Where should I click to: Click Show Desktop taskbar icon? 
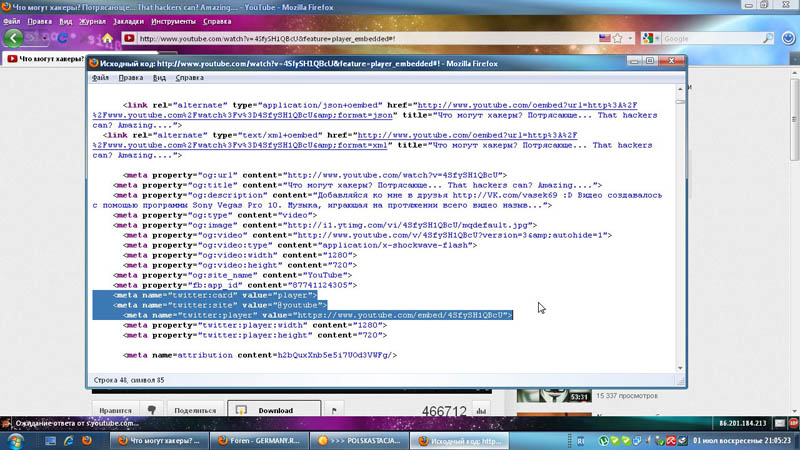pyautogui.click(x=50, y=441)
